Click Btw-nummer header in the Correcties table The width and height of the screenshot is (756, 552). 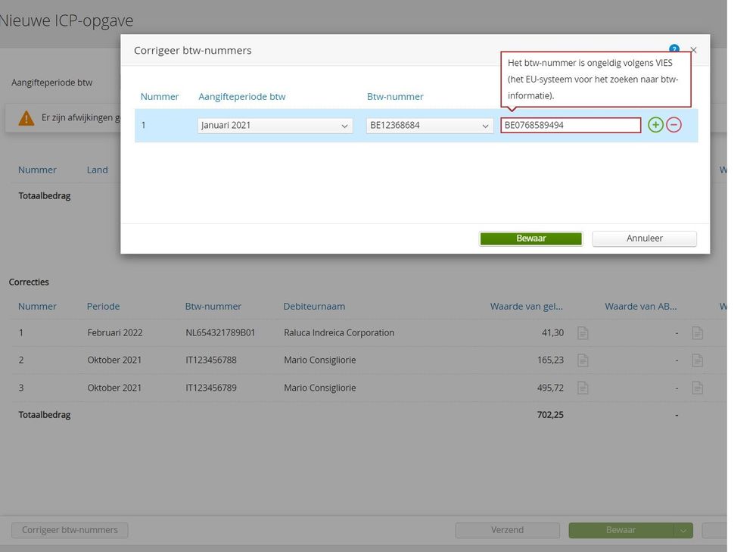pyautogui.click(x=213, y=307)
